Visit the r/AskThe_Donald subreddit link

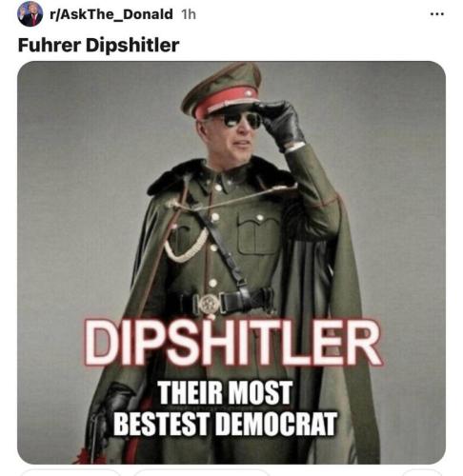click(x=111, y=14)
